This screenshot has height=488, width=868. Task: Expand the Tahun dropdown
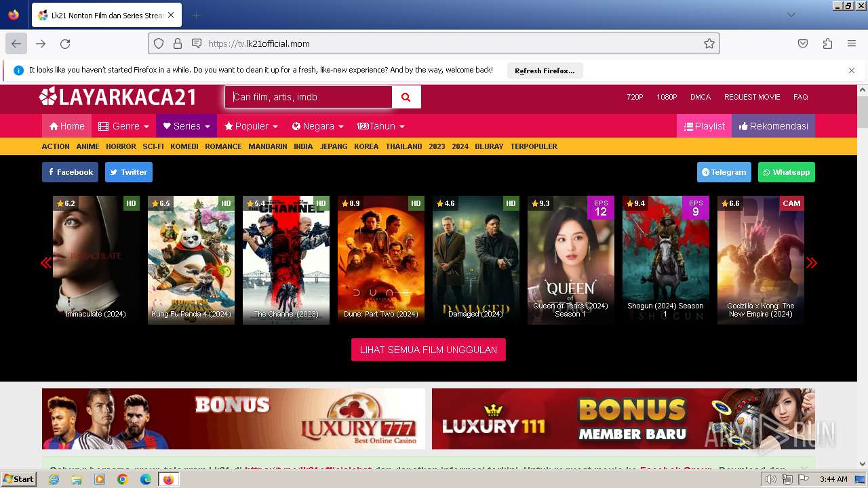[381, 126]
